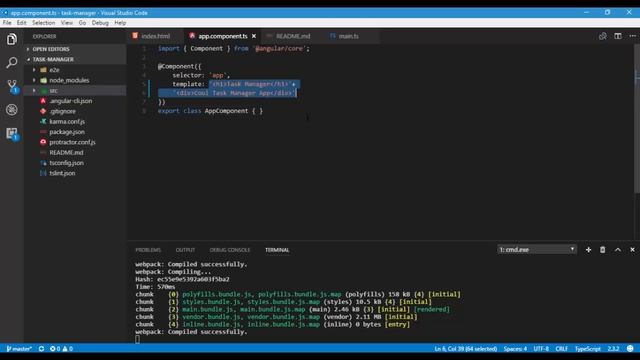Screen dimensions: 640x360
Task: Open editor More Actions ellipsis menu
Action: (632, 36)
